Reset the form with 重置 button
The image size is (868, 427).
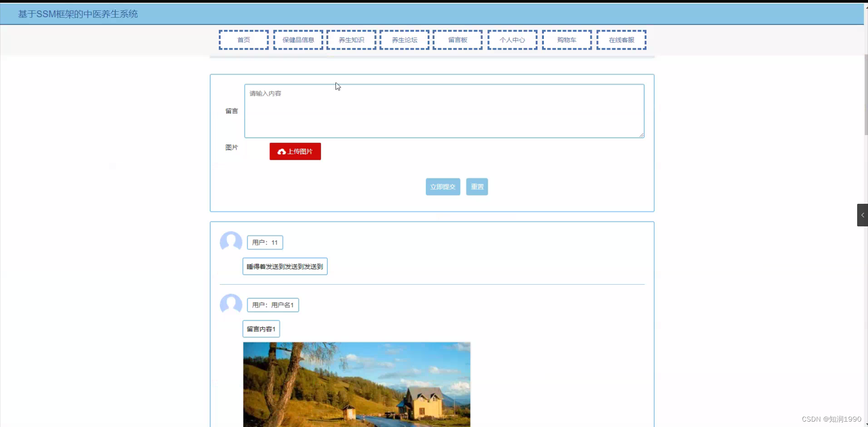477,187
